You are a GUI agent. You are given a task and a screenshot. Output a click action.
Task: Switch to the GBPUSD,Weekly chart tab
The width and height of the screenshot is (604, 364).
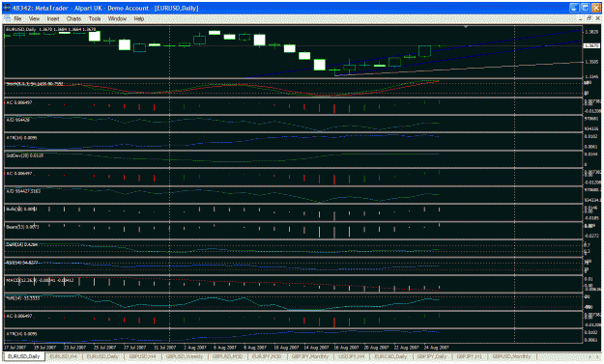pyautogui.click(x=185, y=356)
